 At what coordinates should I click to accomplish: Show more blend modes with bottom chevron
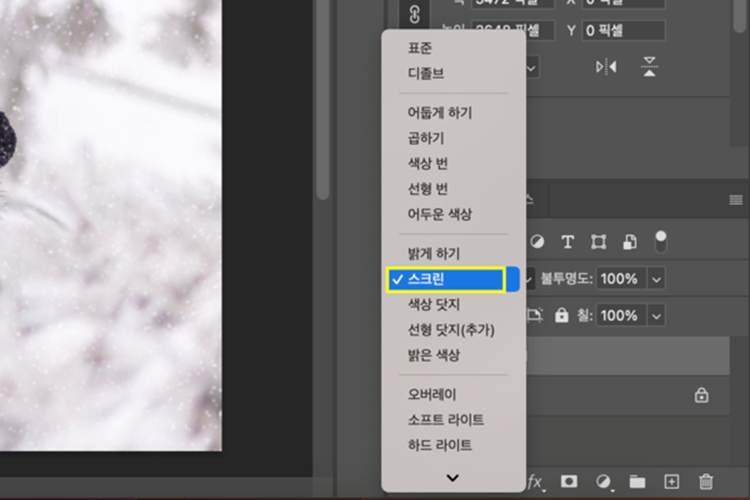click(x=452, y=478)
